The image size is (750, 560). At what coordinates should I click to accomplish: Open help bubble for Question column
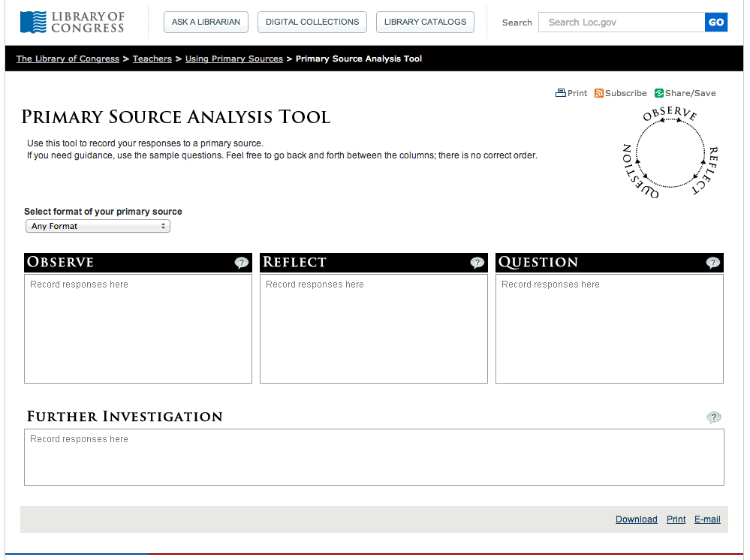point(712,263)
